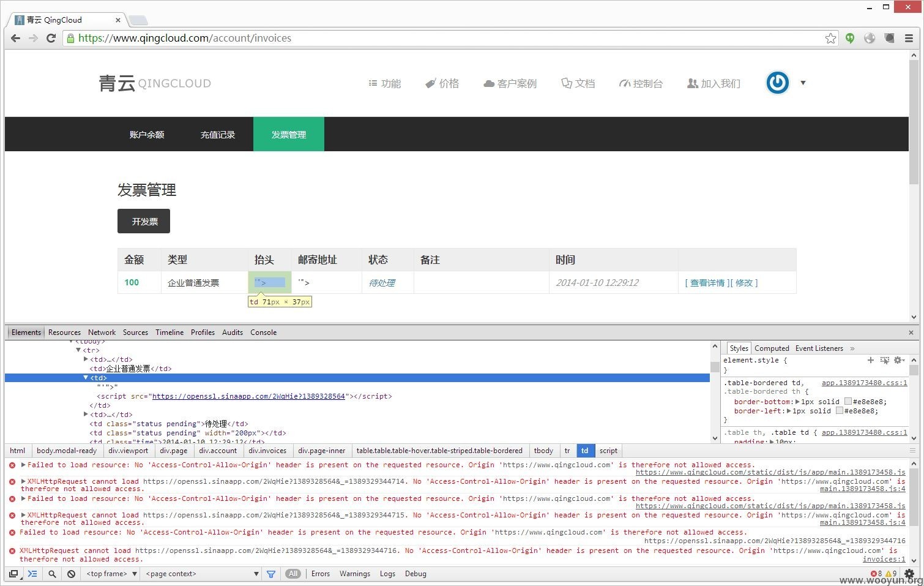Click the dock-to-window DevTools icon
The height and width of the screenshot is (586, 924).
(x=13, y=574)
